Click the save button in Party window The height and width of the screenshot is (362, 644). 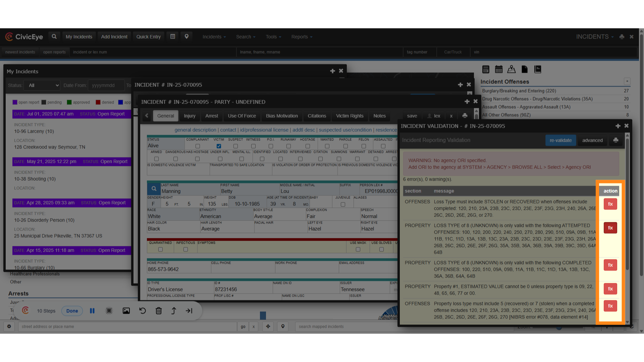tap(412, 116)
